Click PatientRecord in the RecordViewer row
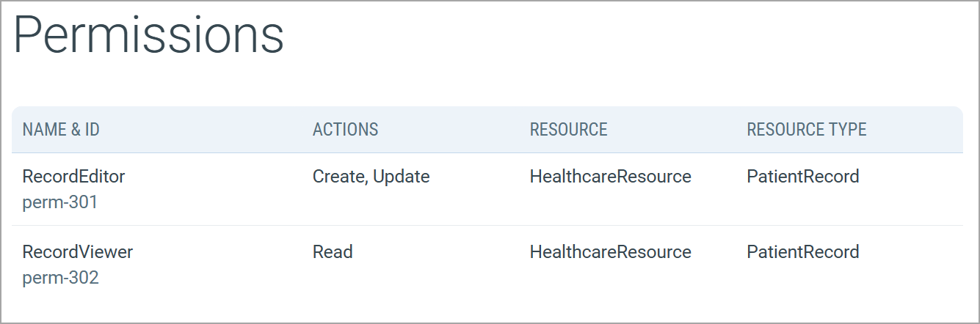The width and height of the screenshot is (980, 324). [802, 252]
